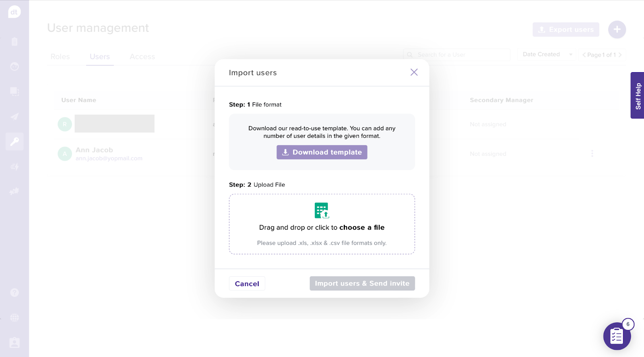Click Import users & Send invite
The image size is (644, 357).
pyautogui.click(x=362, y=283)
